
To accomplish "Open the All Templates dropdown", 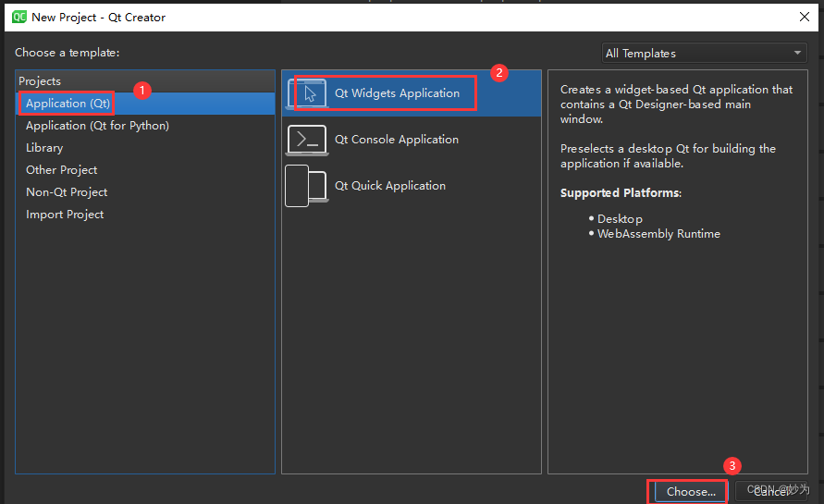I will (704, 53).
